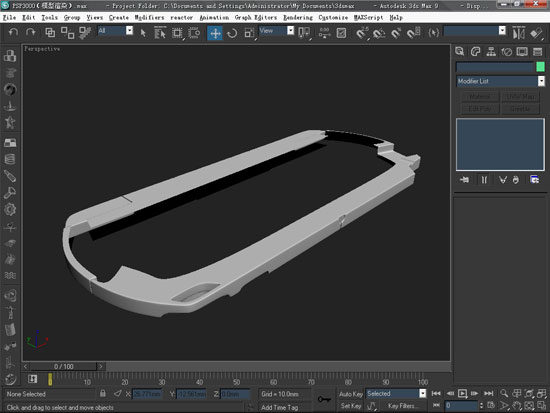Toggle the Percent Snap magnet
This screenshot has height=413, width=550.
coord(396,33)
